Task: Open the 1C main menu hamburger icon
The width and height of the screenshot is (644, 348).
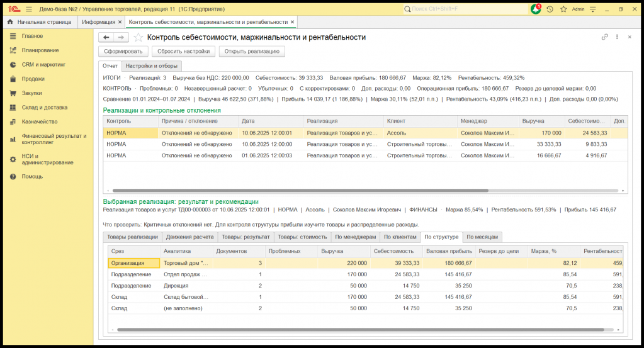Action: 29,9
